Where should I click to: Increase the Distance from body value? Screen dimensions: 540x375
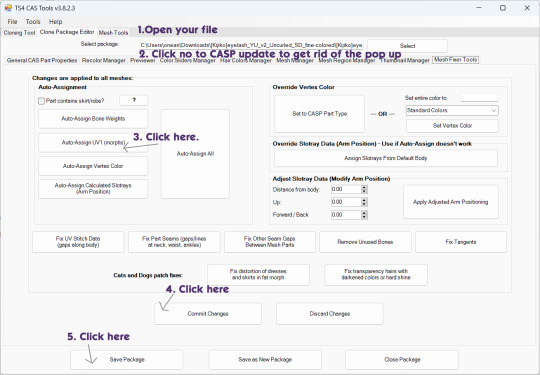(364, 187)
